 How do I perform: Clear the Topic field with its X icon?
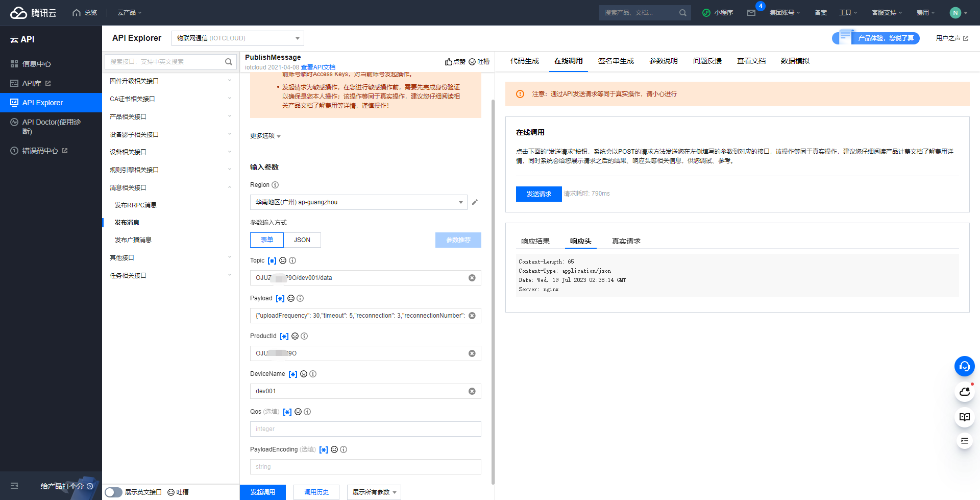pos(472,278)
